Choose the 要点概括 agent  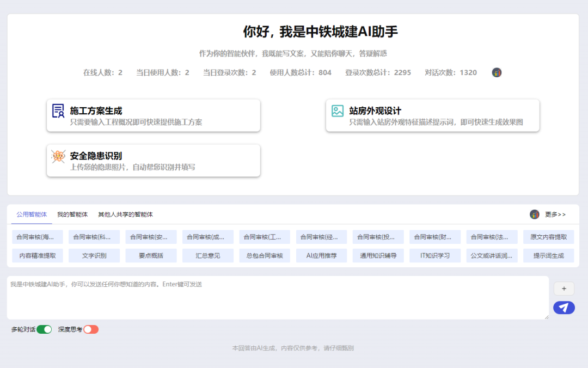click(x=151, y=255)
